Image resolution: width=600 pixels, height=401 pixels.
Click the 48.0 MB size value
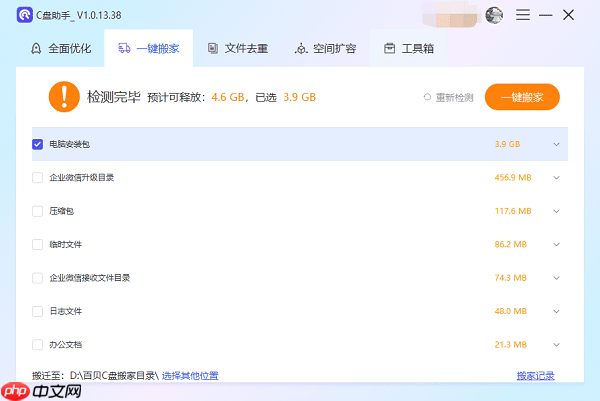[510, 311]
